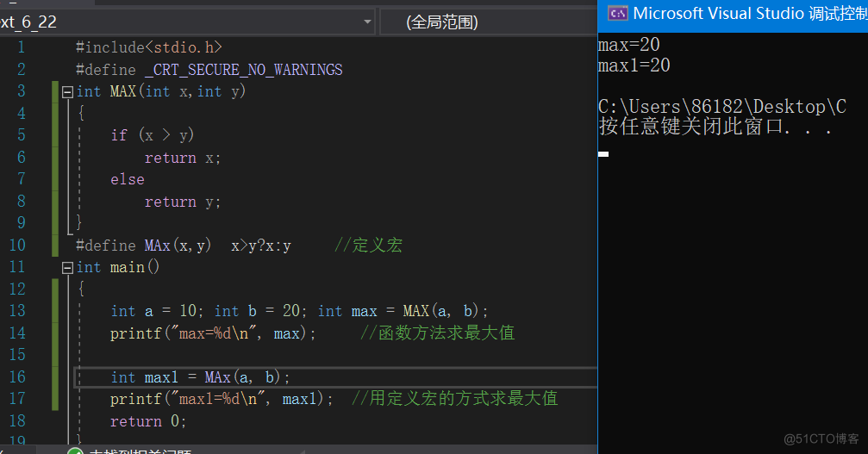Click the 'return y;' statement
Screen dimensions: 868x454
click(x=183, y=202)
